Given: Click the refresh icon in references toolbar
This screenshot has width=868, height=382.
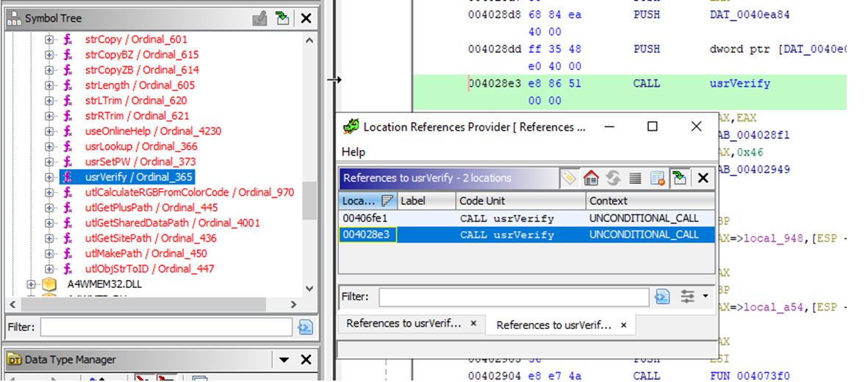Looking at the screenshot, I should point(613,178).
